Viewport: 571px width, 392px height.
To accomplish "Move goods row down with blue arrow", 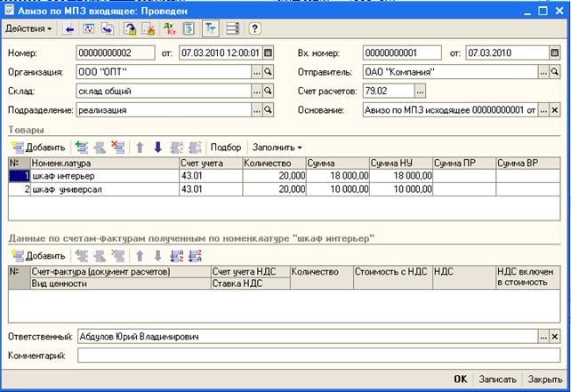I will pyautogui.click(x=158, y=148).
